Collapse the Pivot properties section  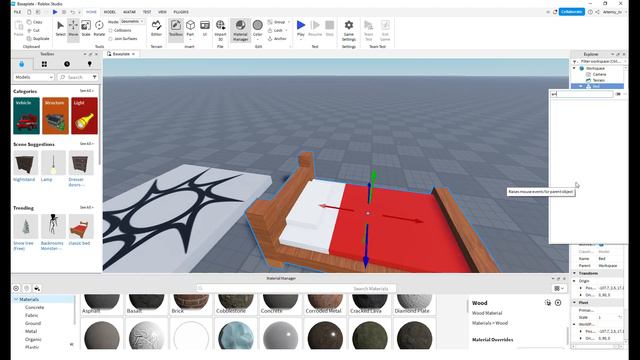[575, 302]
